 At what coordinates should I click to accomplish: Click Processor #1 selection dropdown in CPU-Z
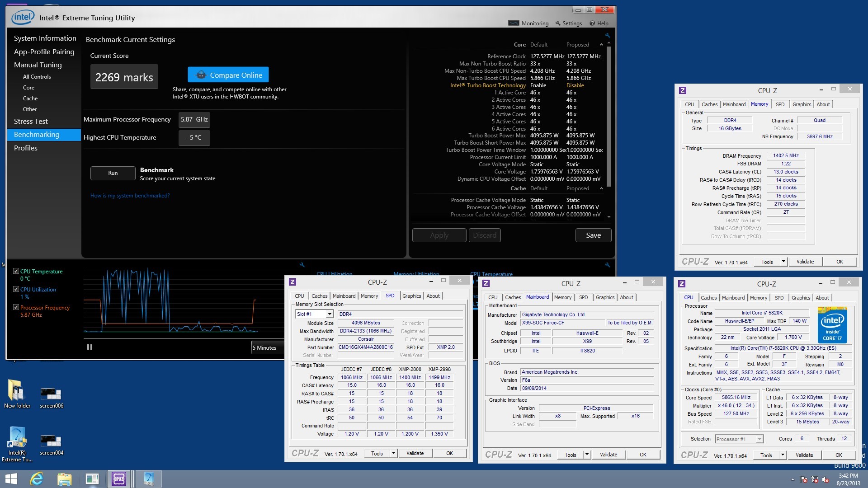(737, 440)
